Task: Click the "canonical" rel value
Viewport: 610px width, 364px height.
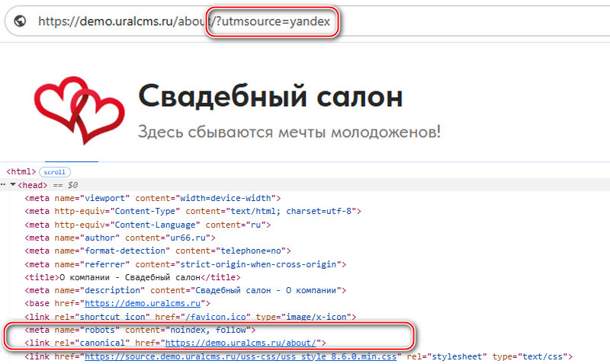Action: coord(102,343)
